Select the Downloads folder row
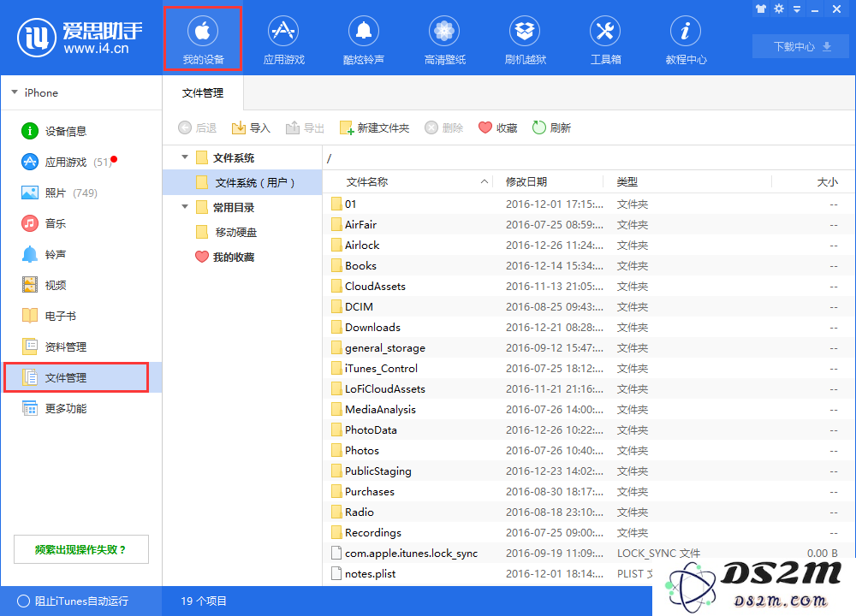 point(587,328)
